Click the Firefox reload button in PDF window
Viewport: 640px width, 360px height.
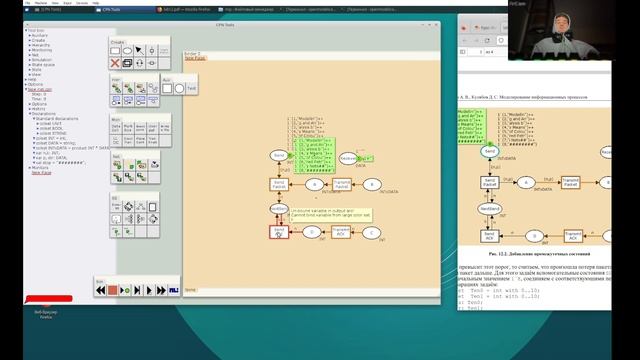pos(487,40)
